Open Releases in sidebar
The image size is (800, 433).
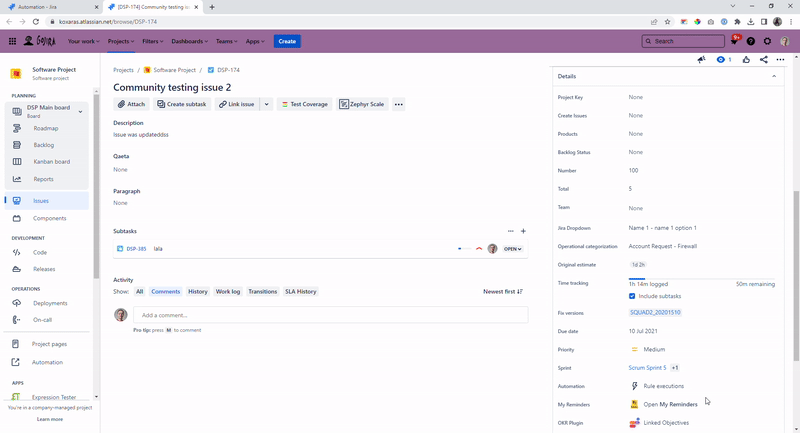46,269
